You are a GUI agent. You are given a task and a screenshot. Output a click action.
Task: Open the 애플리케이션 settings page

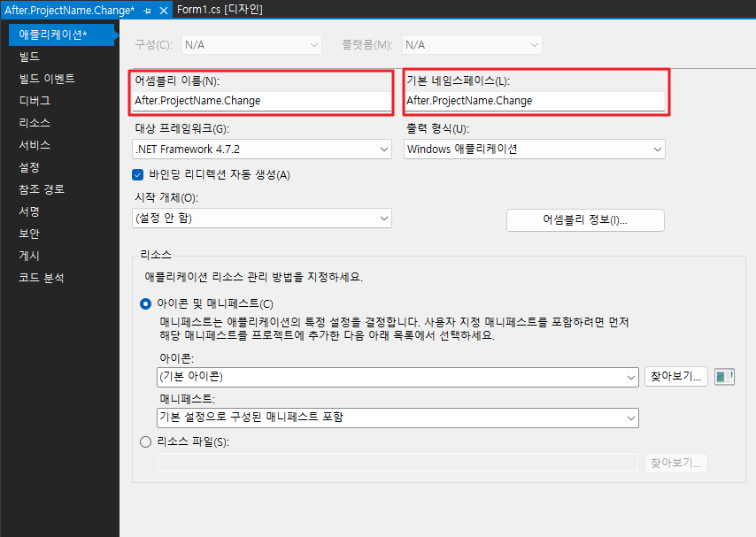(61, 35)
